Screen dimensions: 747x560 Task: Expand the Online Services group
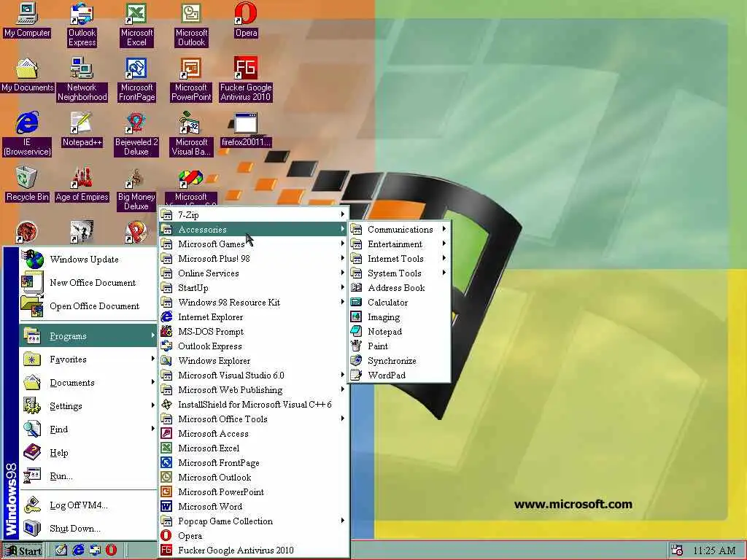click(x=253, y=273)
